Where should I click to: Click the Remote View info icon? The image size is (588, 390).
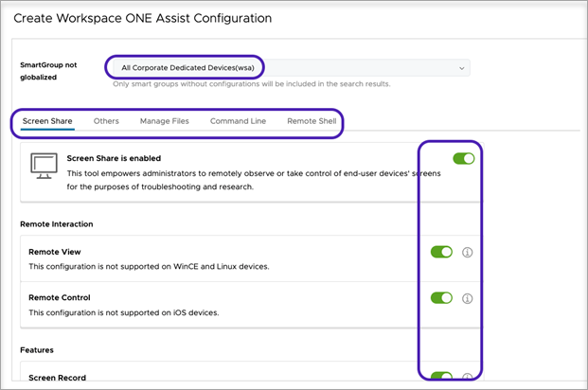click(x=467, y=253)
